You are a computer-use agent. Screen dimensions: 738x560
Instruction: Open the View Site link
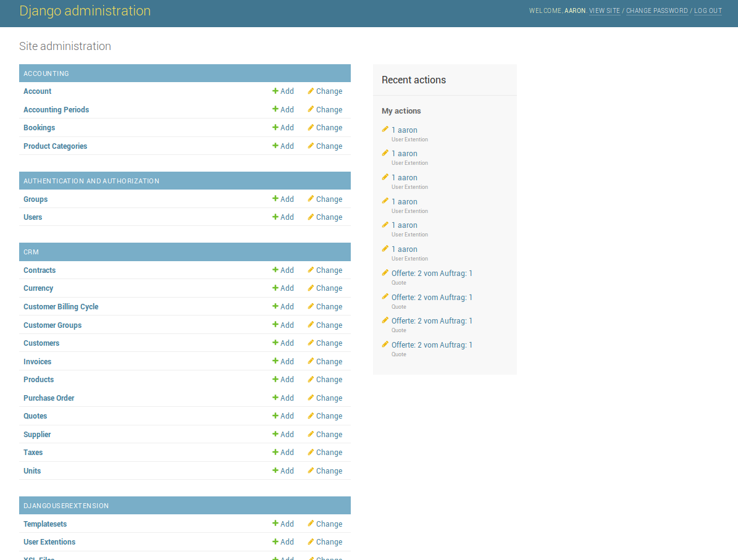pos(605,11)
